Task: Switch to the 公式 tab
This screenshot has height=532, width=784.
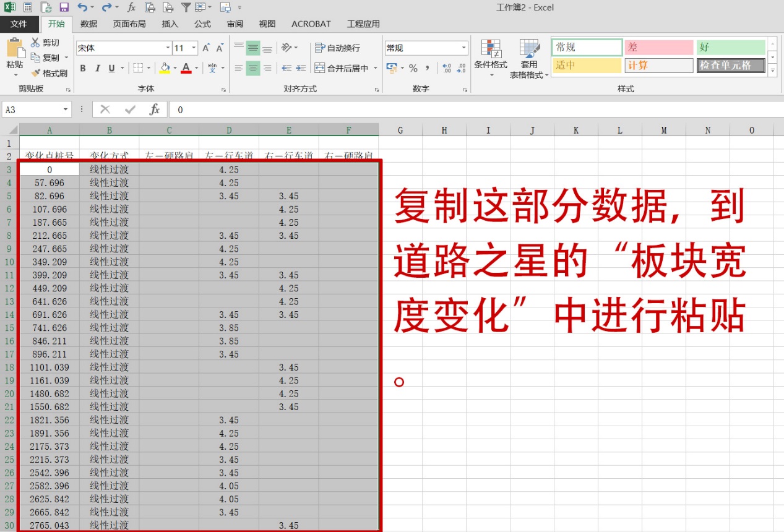Action: tap(202, 24)
